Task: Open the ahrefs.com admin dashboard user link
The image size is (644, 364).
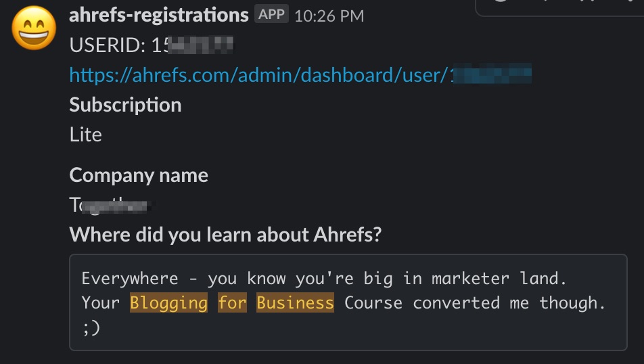Action: pos(300,75)
